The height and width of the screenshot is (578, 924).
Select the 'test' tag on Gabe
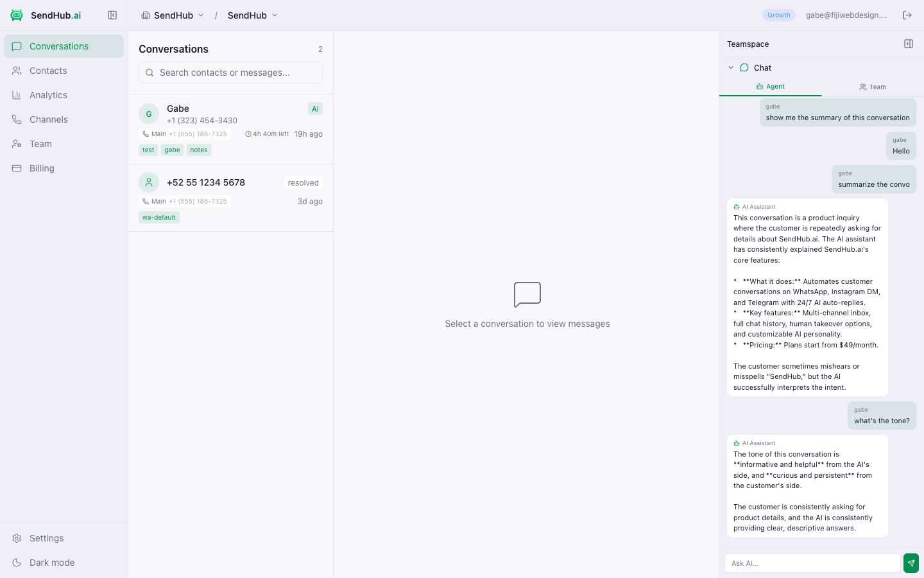(148, 150)
